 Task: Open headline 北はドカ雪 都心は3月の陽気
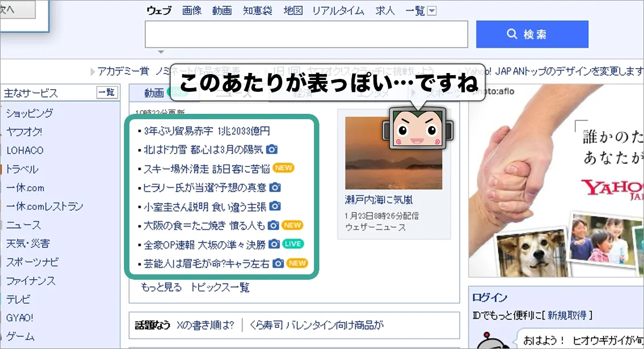203,149
